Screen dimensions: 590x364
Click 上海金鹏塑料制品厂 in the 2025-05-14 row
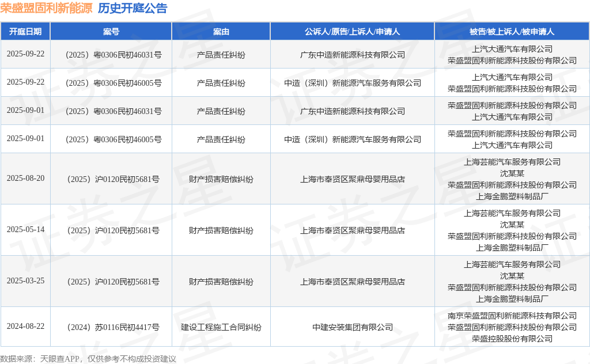coord(512,248)
